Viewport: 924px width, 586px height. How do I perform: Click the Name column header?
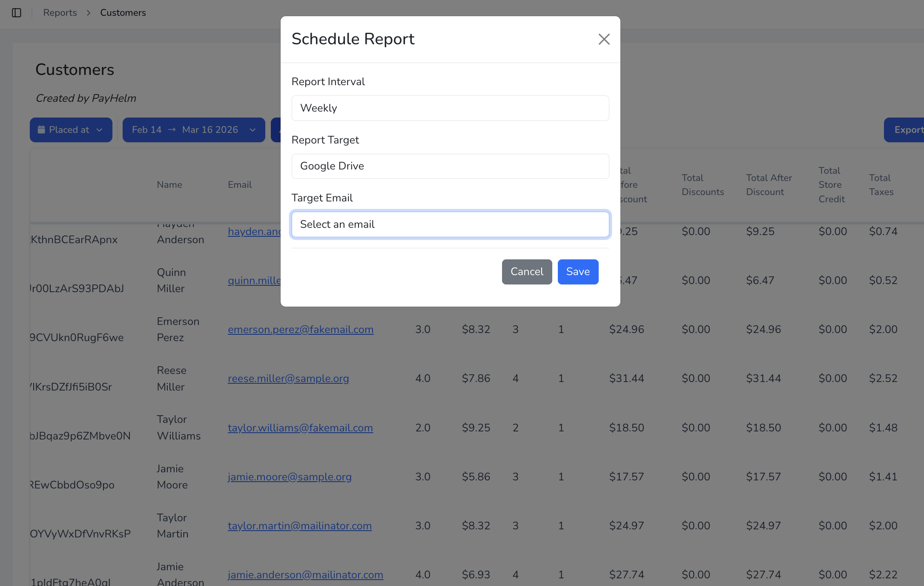pos(169,185)
